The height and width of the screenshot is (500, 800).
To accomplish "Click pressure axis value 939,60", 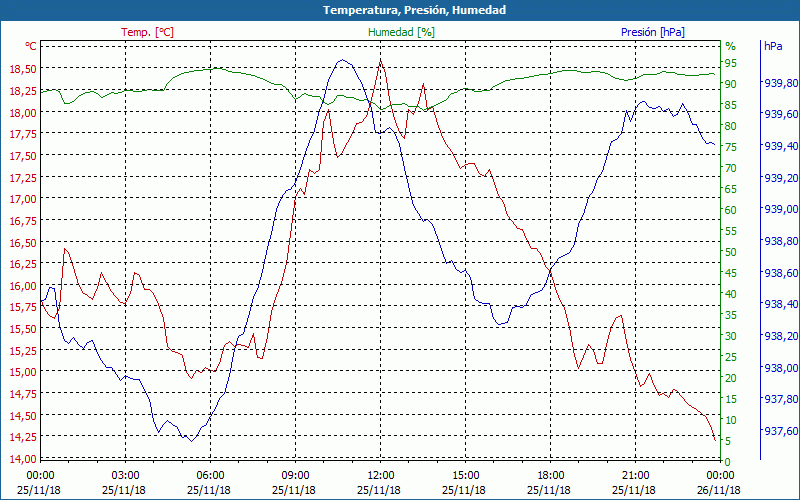I will pyautogui.click(x=781, y=115).
